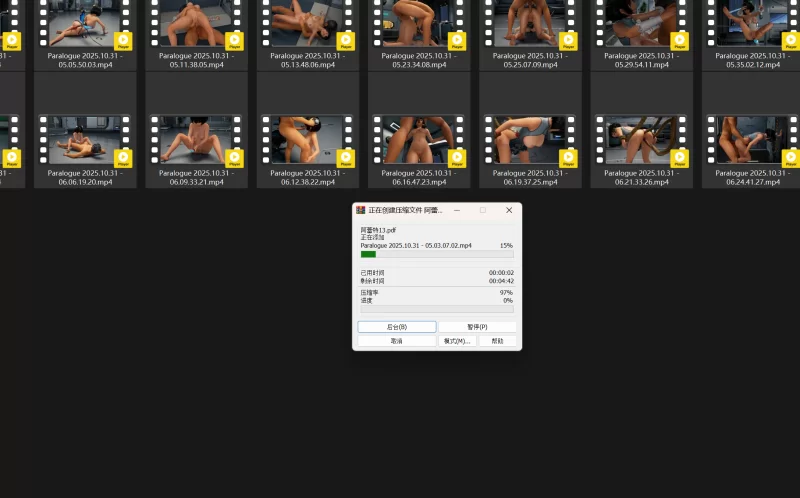Click Player badge on 06.24.41.27.mp4 thumbnail

click(790, 158)
